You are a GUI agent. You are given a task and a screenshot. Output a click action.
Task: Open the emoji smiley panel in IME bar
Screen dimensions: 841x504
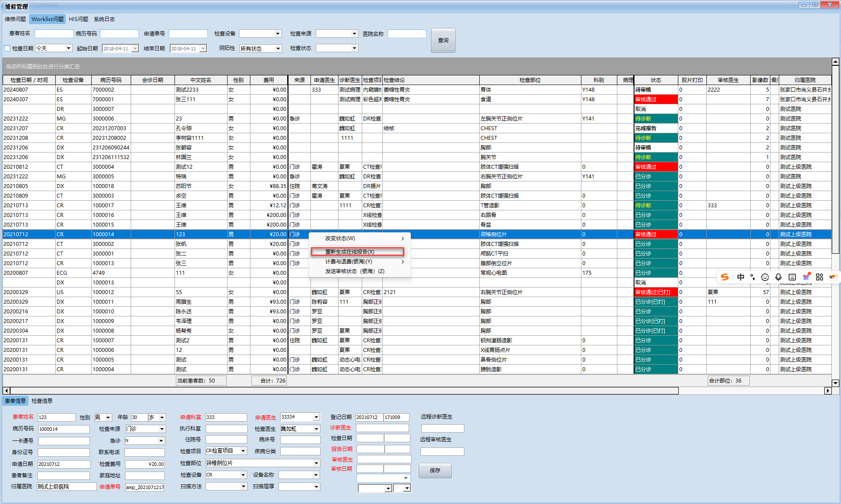click(x=765, y=277)
